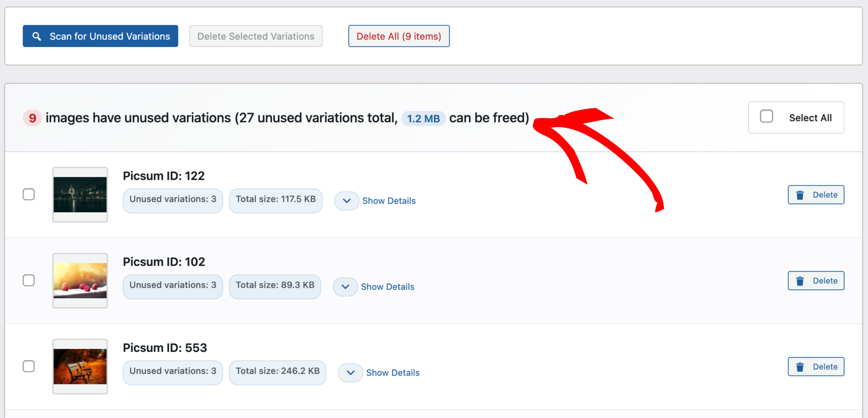868x418 pixels.
Task: Open Show Details link for Picsum 553
Action: (393, 373)
